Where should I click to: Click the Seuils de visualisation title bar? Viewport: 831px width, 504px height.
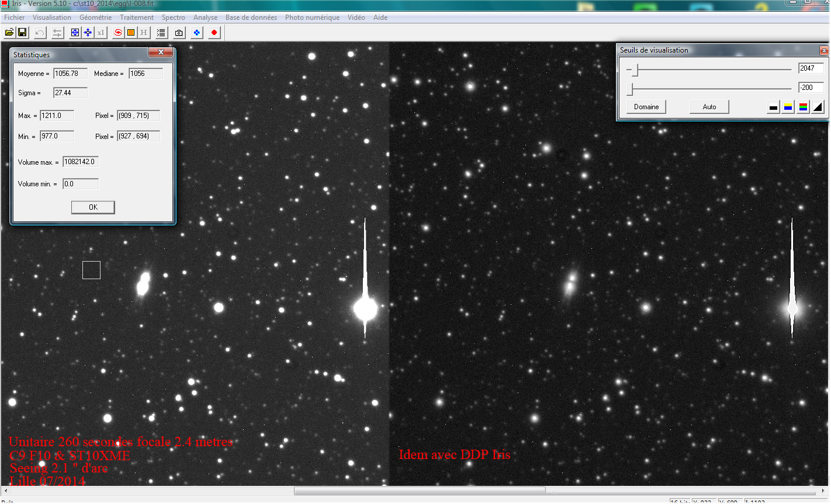click(x=718, y=50)
